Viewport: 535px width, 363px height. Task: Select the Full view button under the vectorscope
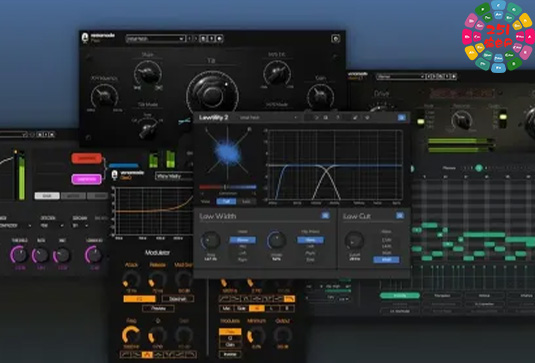pyautogui.click(x=226, y=201)
